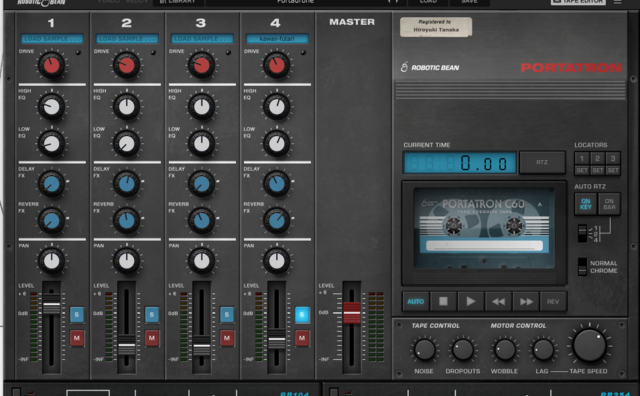Jump to locator 3
Viewport: 640px width, 396px height.
[x=613, y=158]
